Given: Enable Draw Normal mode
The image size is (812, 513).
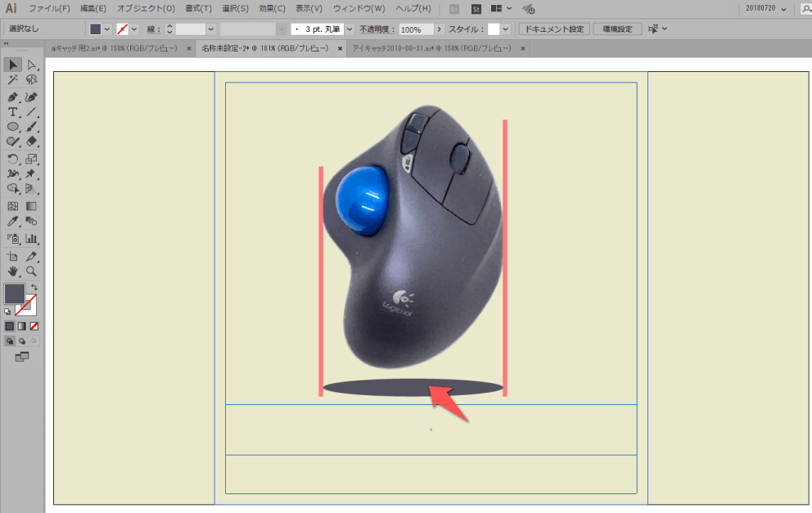Looking at the screenshot, I should (x=9, y=341).
